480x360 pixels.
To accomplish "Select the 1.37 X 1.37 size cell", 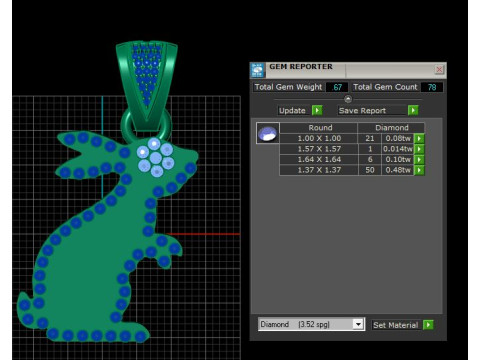I will point(319,170).
